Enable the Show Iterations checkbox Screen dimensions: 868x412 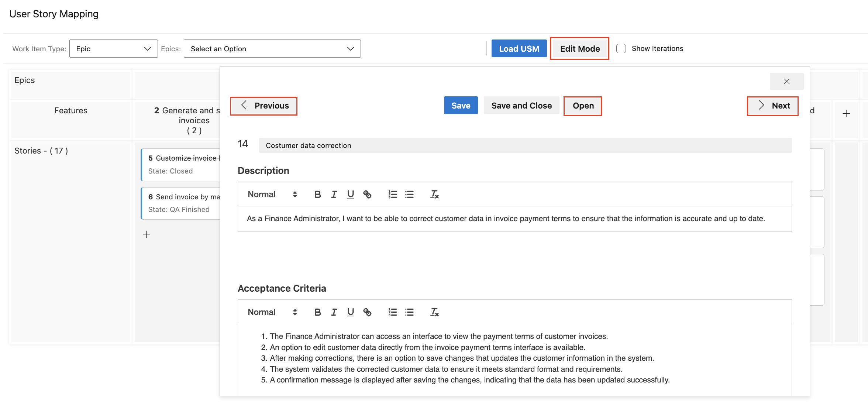pos(621,48)
